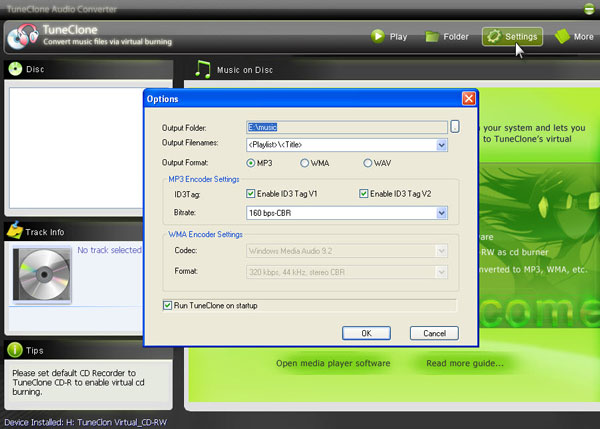
Task: Click the Output Folder text field
Action: pyautogui.click(x=347, y=127)
